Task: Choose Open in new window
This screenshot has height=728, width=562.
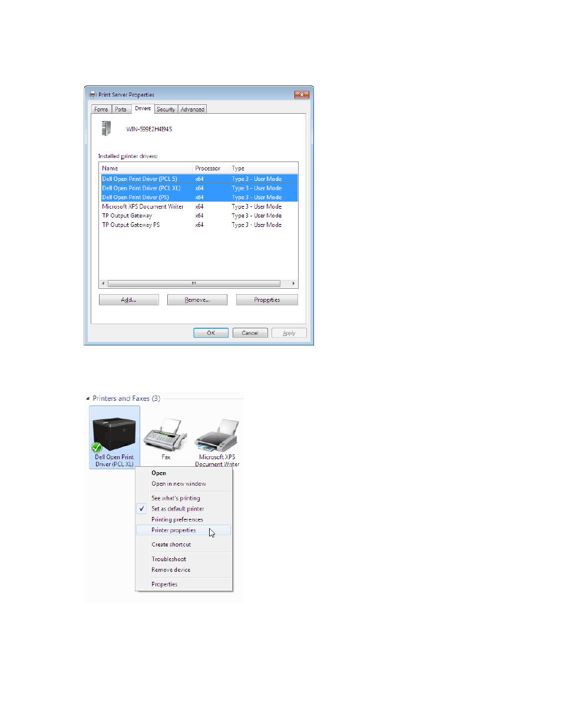Action: pyautogui.click(x=184, y=484)
